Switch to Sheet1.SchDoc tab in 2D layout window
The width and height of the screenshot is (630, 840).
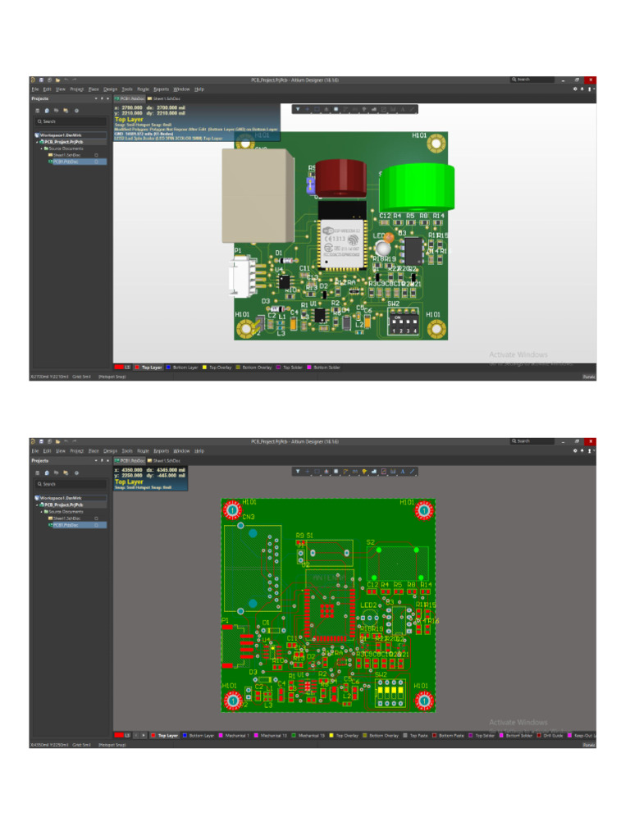click(164, 461)
